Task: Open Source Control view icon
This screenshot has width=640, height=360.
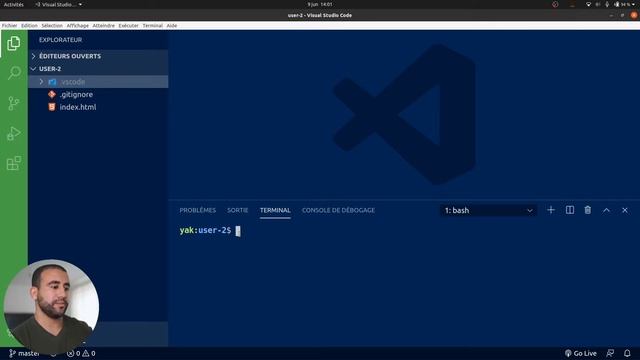Action: click(13, 103)
